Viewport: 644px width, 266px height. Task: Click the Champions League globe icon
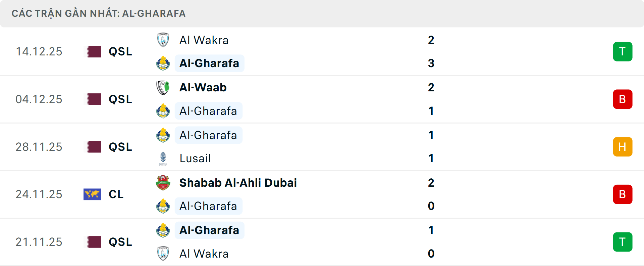click(93, 194)
